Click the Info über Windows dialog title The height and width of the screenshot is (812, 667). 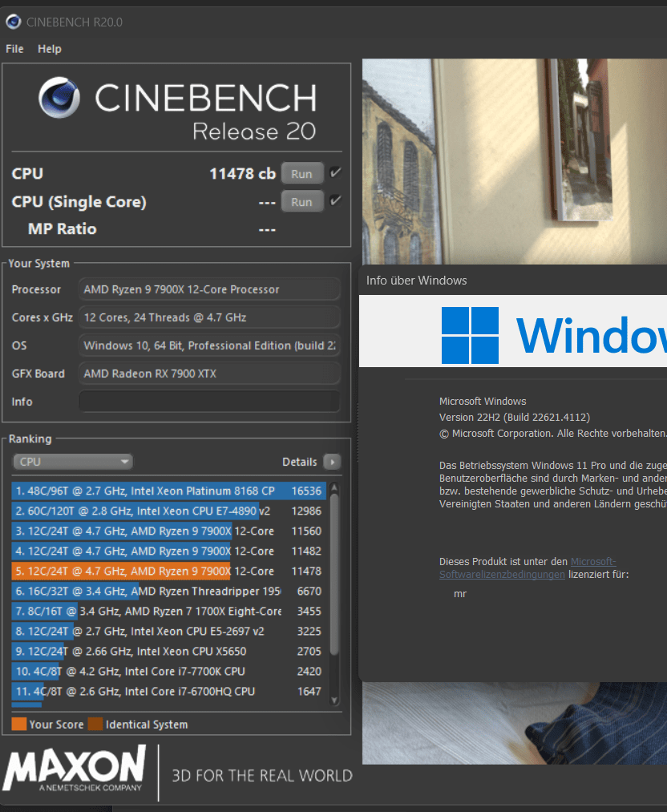coord(416,281)
